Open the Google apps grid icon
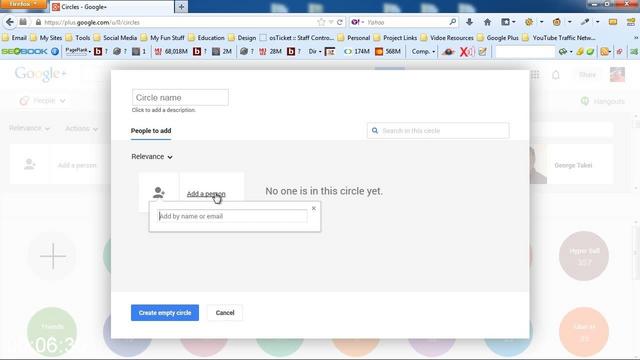Image resolution: width=640 pixels, height=360 pixels. [x=535, y=75]
